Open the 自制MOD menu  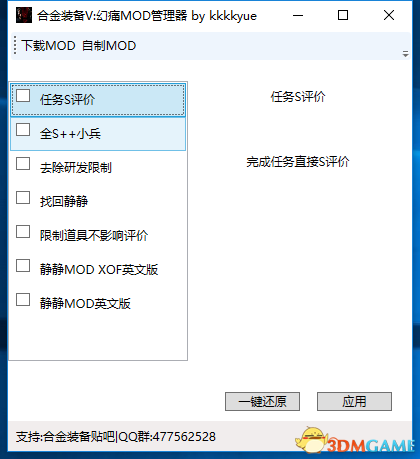pos(109,46)
